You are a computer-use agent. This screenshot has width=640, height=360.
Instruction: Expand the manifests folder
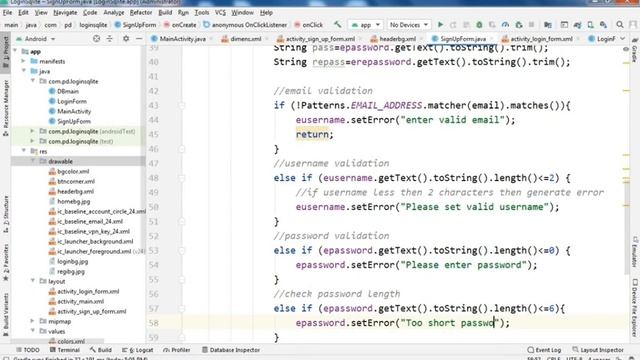[24, 61]
